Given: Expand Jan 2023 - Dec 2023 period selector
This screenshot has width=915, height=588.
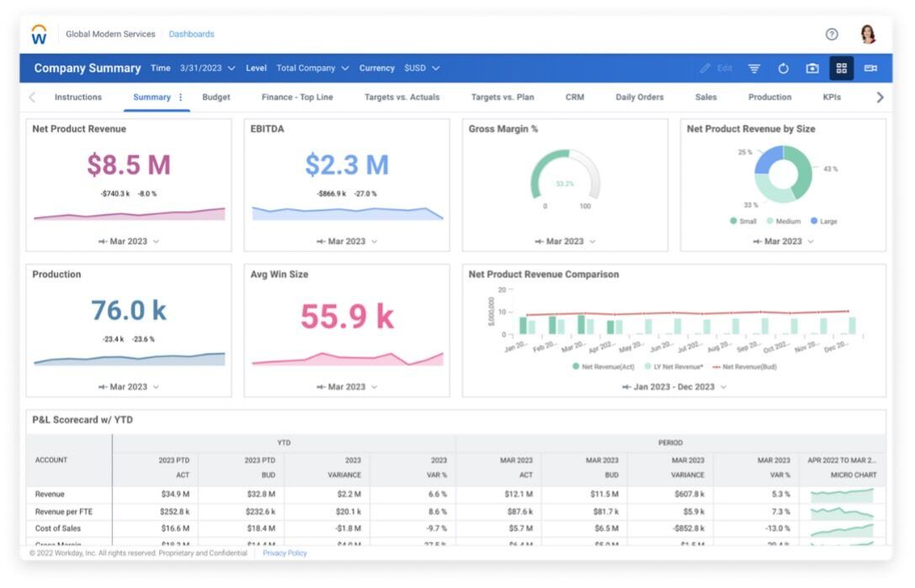Looking at the screenshot, I should pyautogui.click(x=674, y=387).
